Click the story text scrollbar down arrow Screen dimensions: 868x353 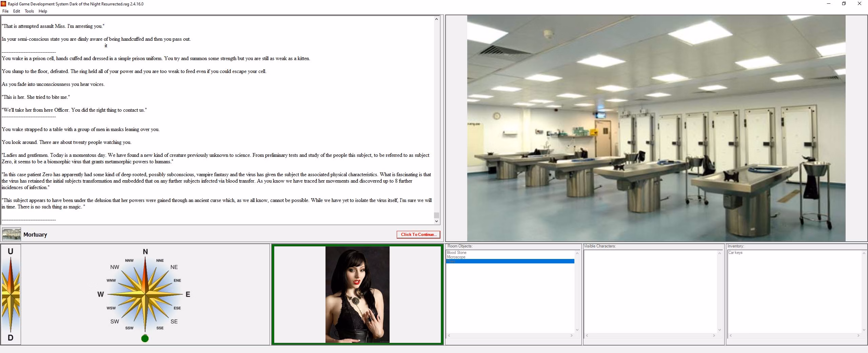coord(436,221)
